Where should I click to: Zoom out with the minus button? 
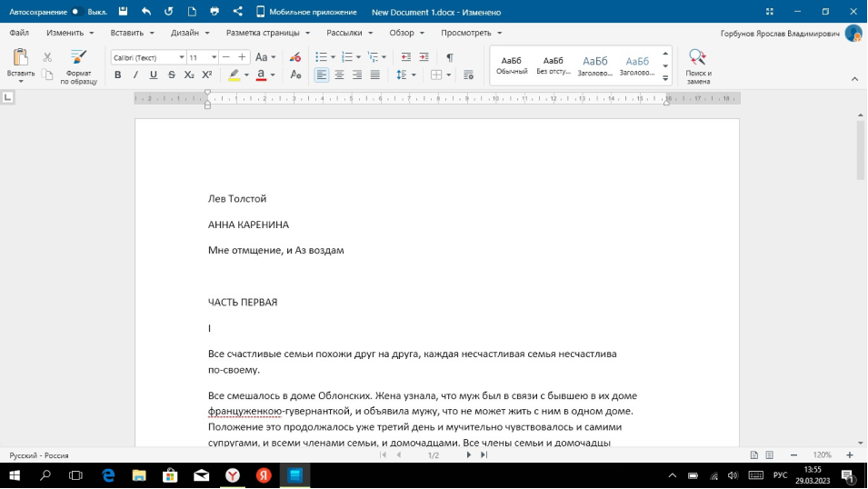click(x=793, y=454)
